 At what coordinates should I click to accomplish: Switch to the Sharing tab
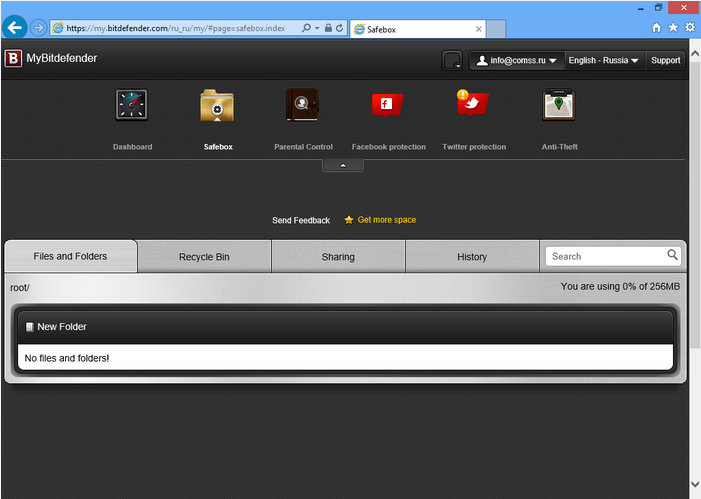click(x=338, y=257)
